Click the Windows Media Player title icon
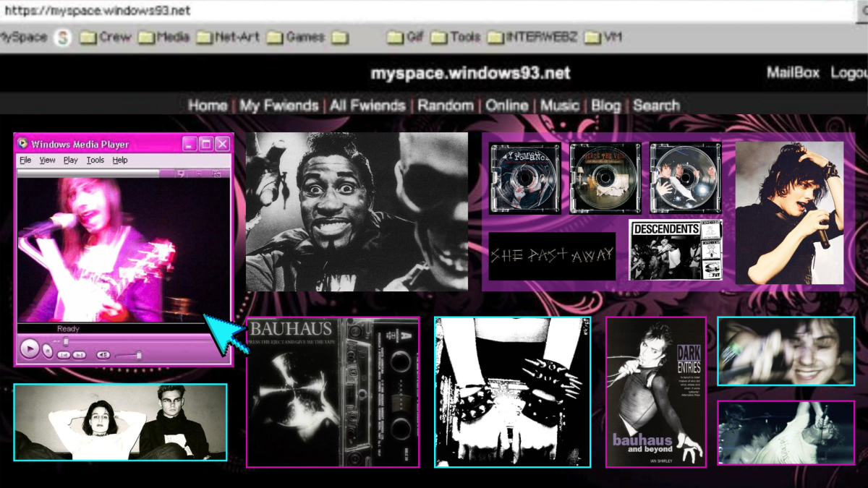The image size is (868, 488). (22, 144)
